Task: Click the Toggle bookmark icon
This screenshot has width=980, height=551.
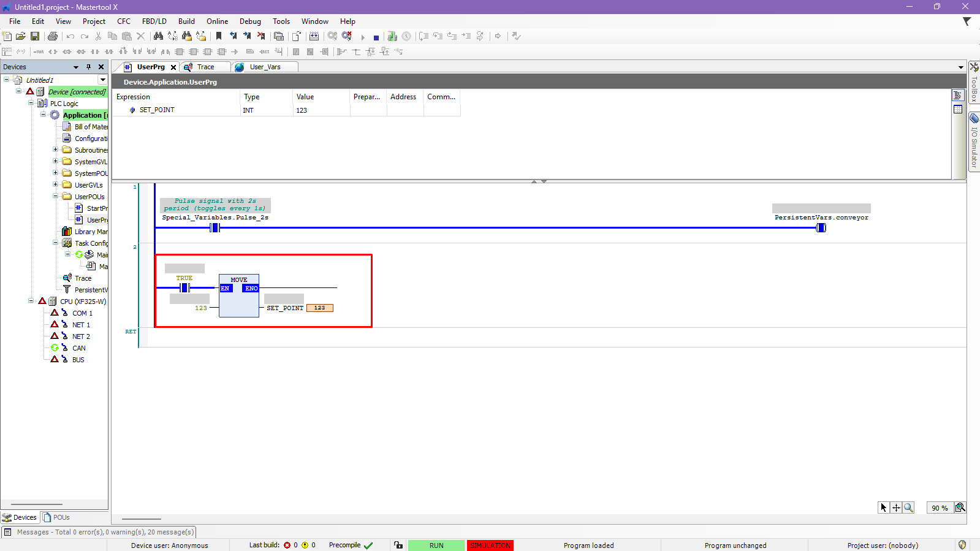Action: 219,36
